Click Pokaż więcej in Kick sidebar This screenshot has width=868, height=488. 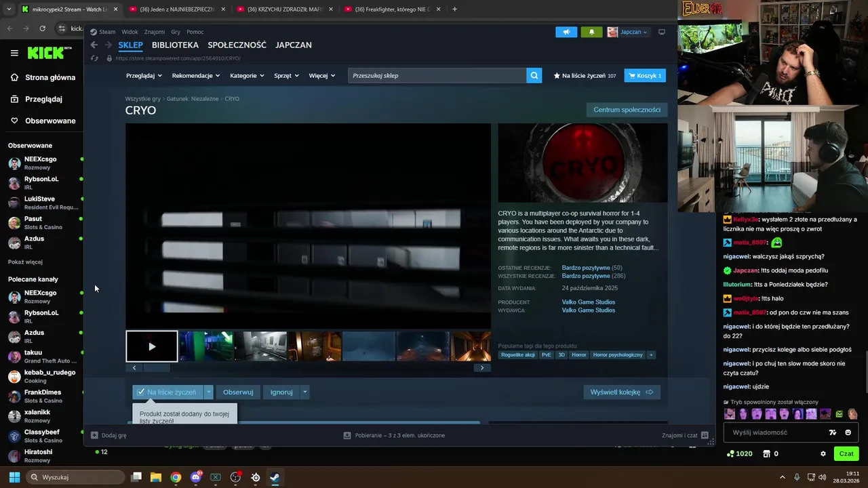[25, 262]
